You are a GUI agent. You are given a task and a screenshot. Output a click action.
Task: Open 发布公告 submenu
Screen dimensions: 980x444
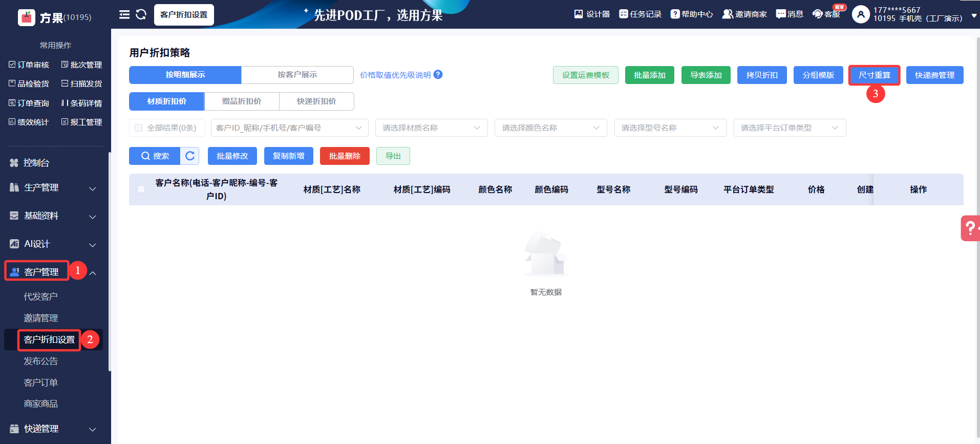coord(41,361)
